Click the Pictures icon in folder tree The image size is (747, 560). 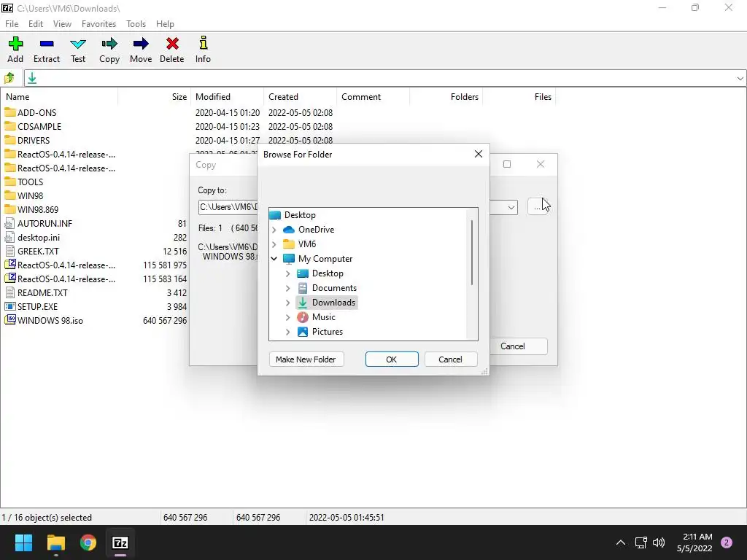(303, 332)
